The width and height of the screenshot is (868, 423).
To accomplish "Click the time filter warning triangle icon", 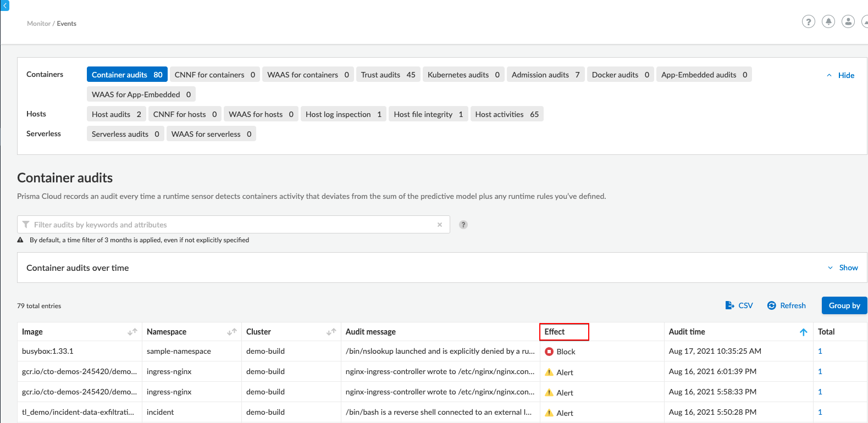I will [x=20, y=240].
